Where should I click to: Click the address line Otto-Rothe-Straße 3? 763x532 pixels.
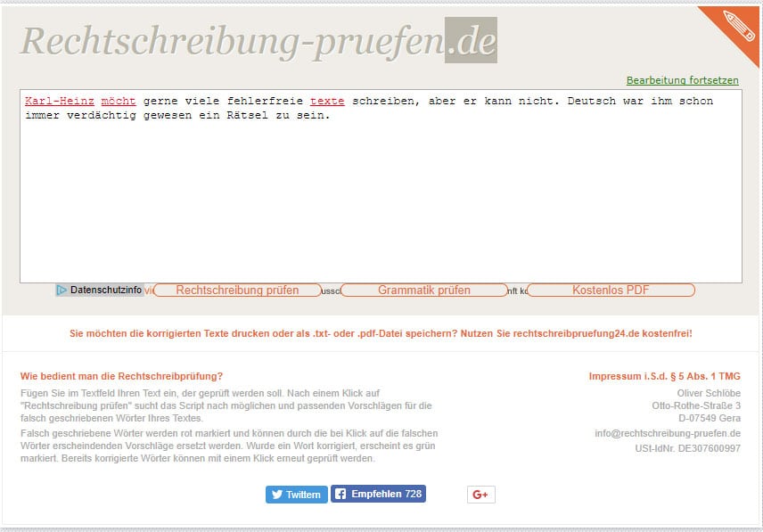pyautogui.click(x=696, y=405)
